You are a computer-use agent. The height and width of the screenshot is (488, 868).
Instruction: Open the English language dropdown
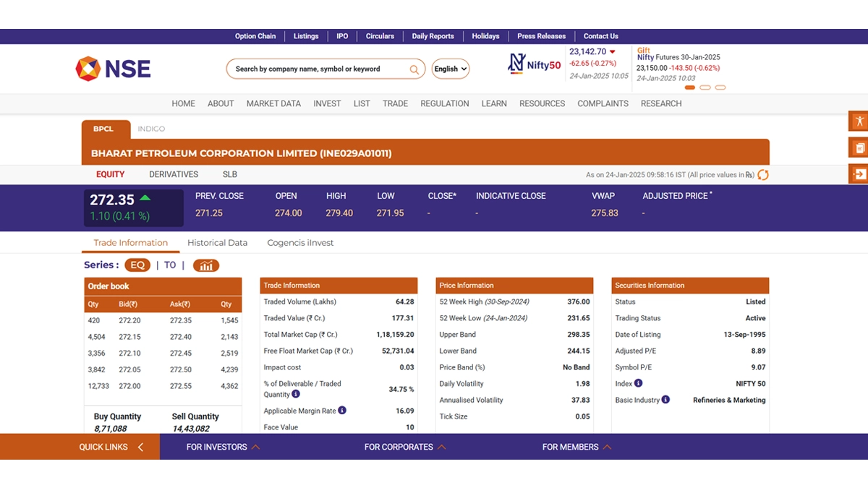click(x=451, y=69)
